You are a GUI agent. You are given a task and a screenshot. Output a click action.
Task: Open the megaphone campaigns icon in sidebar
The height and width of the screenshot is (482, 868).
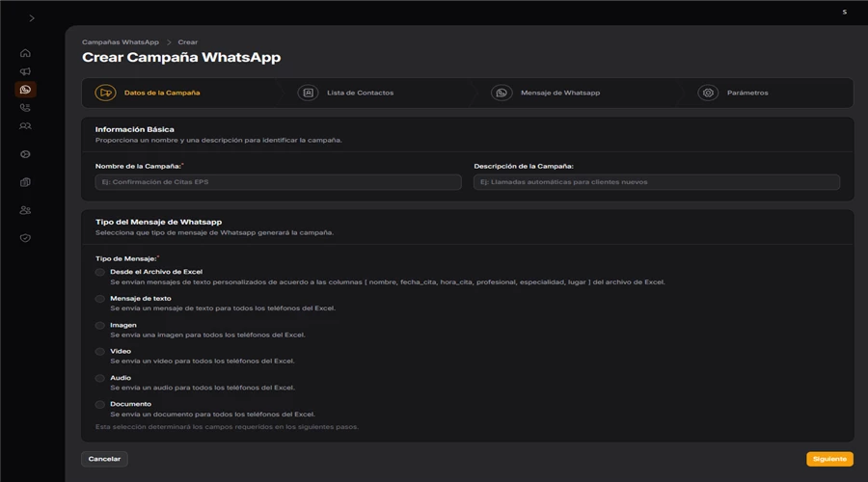[x=25, y=71]
